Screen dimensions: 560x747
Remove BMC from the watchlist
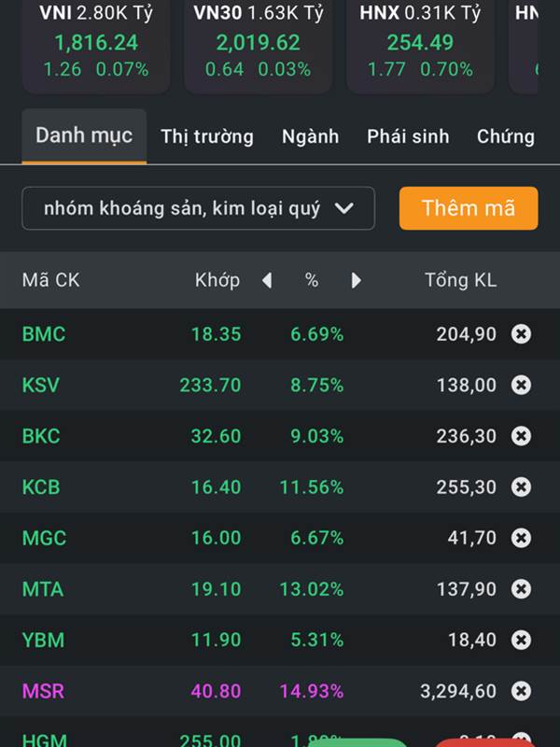[521, 333]
